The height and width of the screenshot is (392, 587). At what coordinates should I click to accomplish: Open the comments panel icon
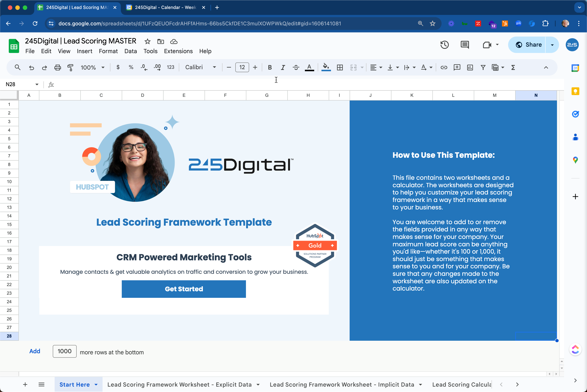tap(464, 45)
